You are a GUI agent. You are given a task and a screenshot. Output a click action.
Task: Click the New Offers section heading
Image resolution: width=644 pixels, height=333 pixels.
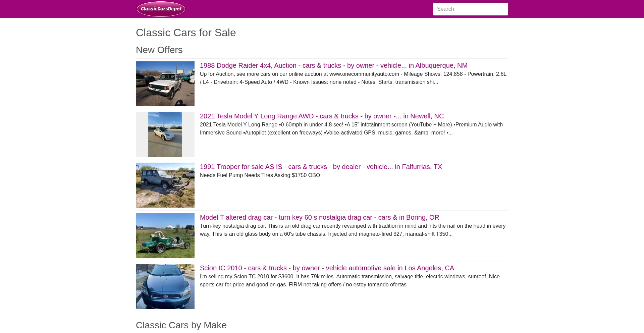pos(159,50)
